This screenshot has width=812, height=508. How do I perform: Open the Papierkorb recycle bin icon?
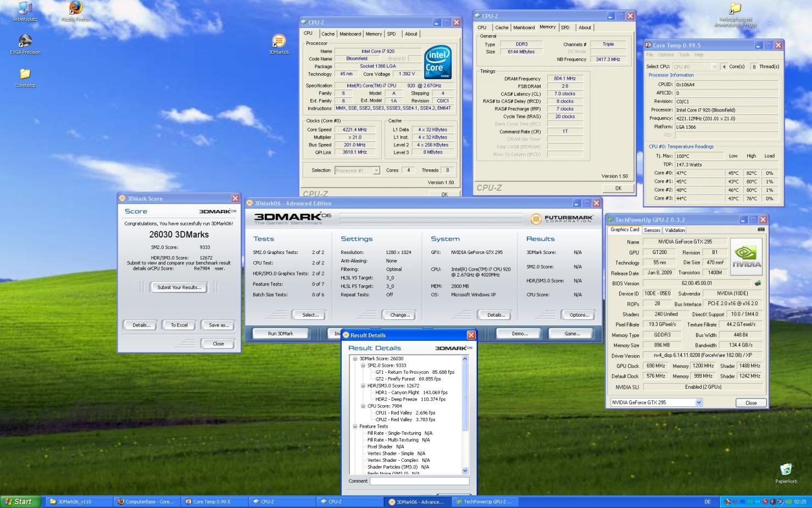(x=786, y=473)
